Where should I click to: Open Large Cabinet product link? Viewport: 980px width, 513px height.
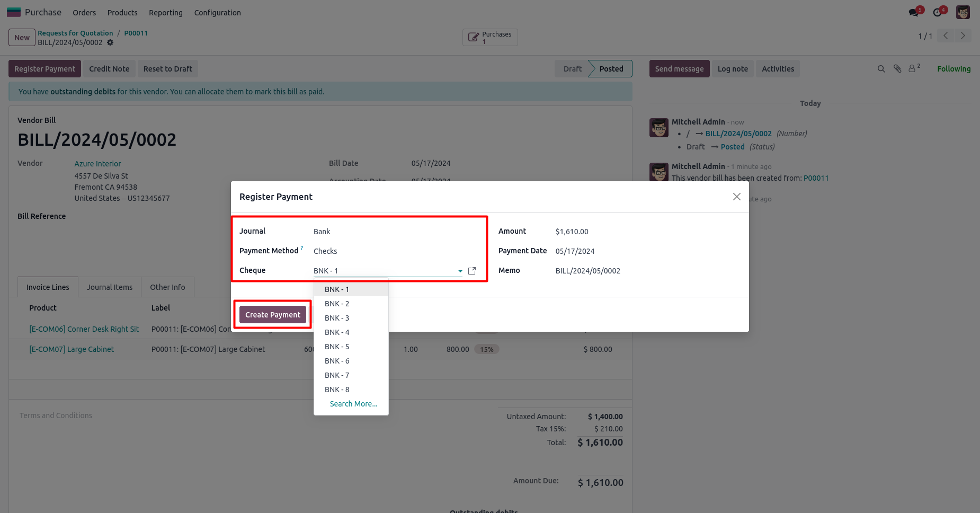click(x=72, y=349)
